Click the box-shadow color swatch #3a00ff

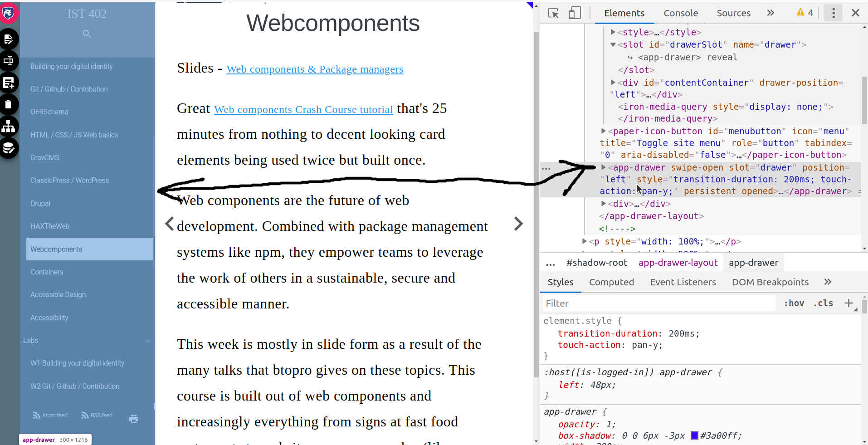click(x=694, y=435)
